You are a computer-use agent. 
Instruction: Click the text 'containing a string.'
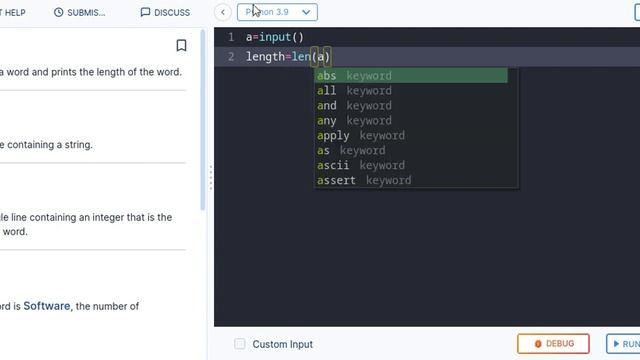click(x=50, y=144)
